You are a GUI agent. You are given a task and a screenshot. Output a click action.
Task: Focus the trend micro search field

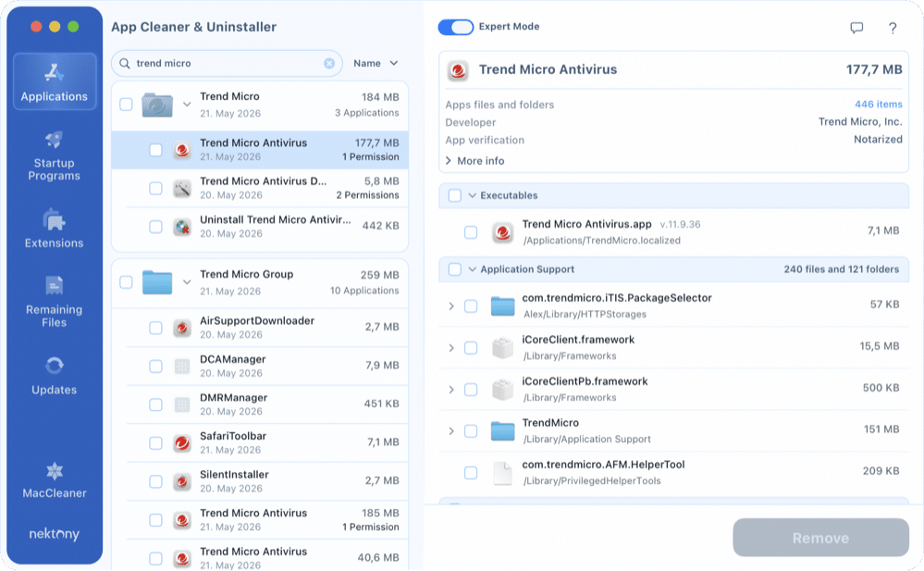point(227,63)
